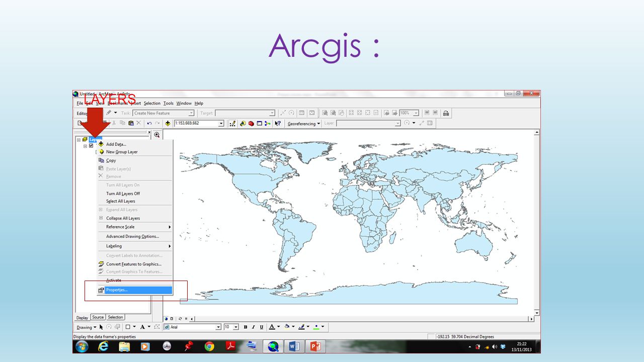Viewport: 644px width, 362px height.
Task: Open the Help menu
Action: pyautogui.click(x=199, y=103)
